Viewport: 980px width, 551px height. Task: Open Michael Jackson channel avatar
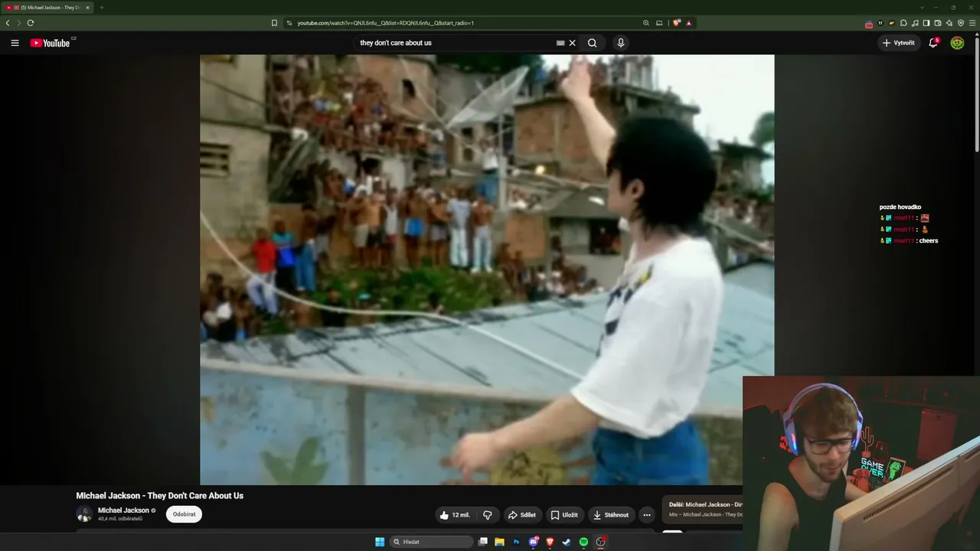pos(84,514)
